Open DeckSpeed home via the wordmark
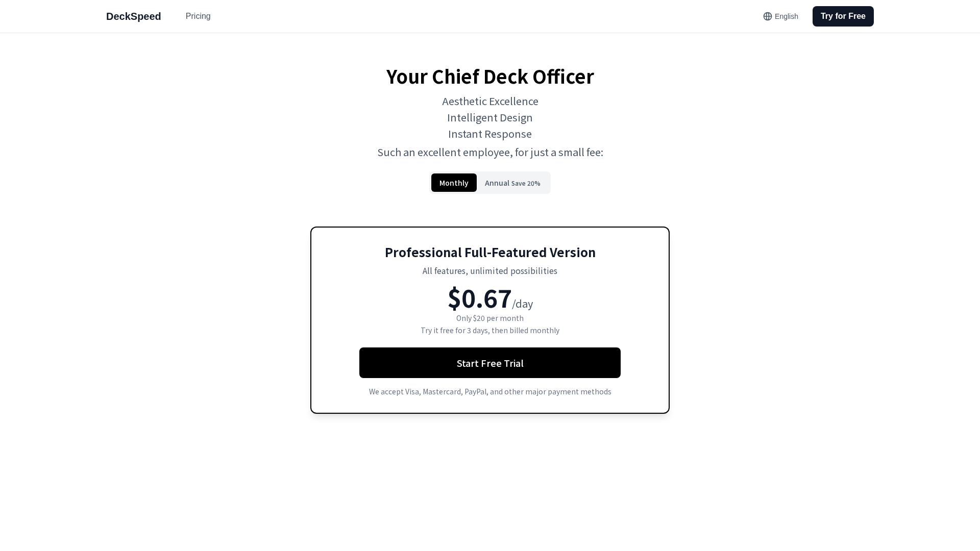 pos(133,16)
